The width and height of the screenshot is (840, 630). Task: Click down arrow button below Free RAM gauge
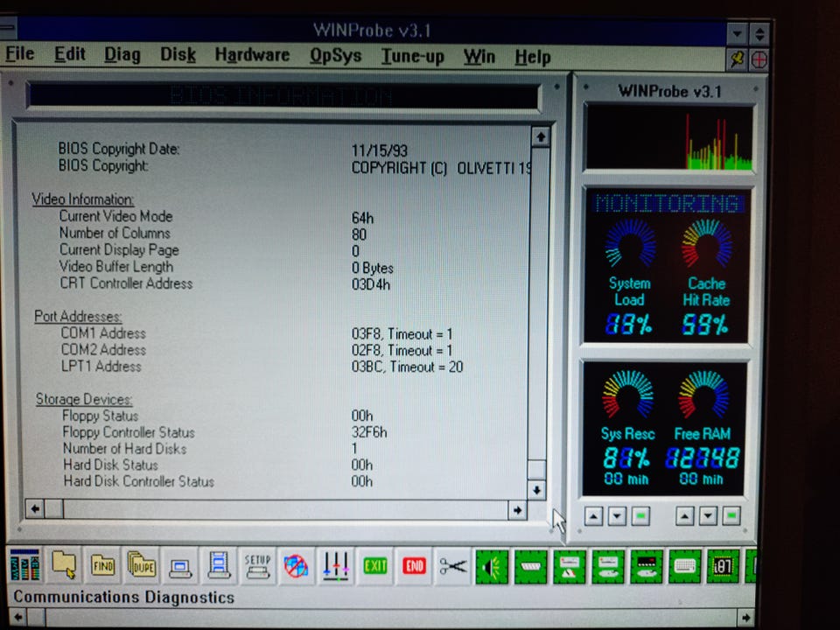click(708, 516)
